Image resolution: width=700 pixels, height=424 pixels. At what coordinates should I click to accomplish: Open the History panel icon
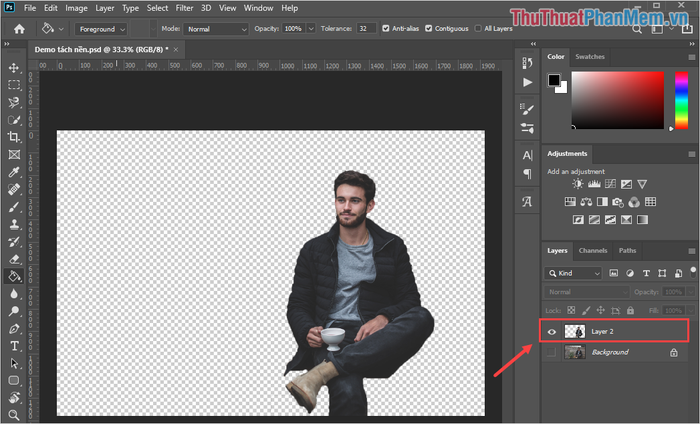[x=527, y=63]
